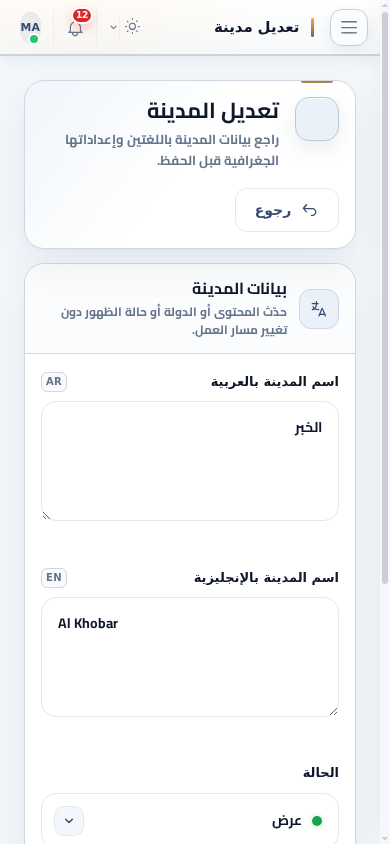Open notifications bell with 12 badge

click(76, 27)
